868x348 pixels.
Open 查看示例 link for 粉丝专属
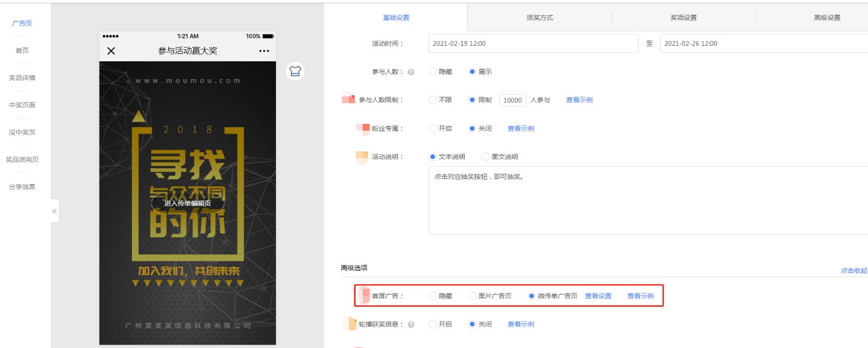[521, 128]
